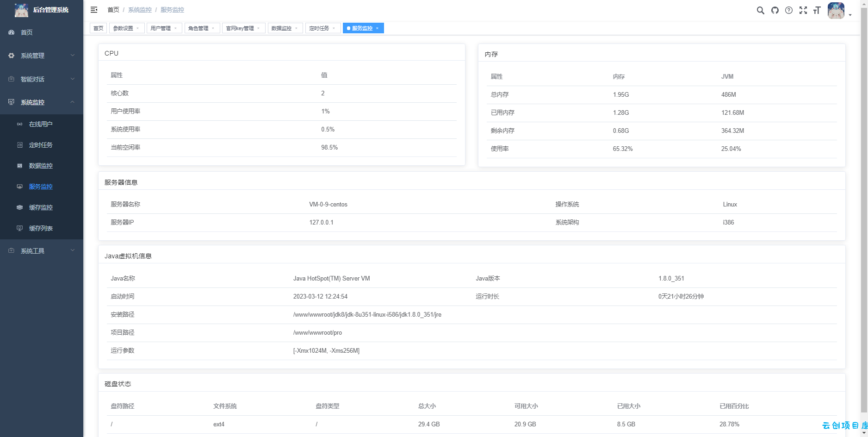Select 服务监控 in sidebar
This screenshot has width=868, height=437.
coord(41,187)
